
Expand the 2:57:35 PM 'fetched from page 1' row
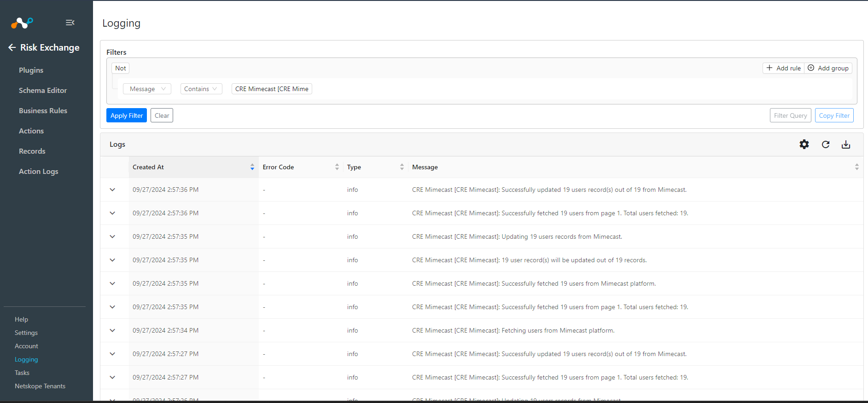tap(112, 307)
